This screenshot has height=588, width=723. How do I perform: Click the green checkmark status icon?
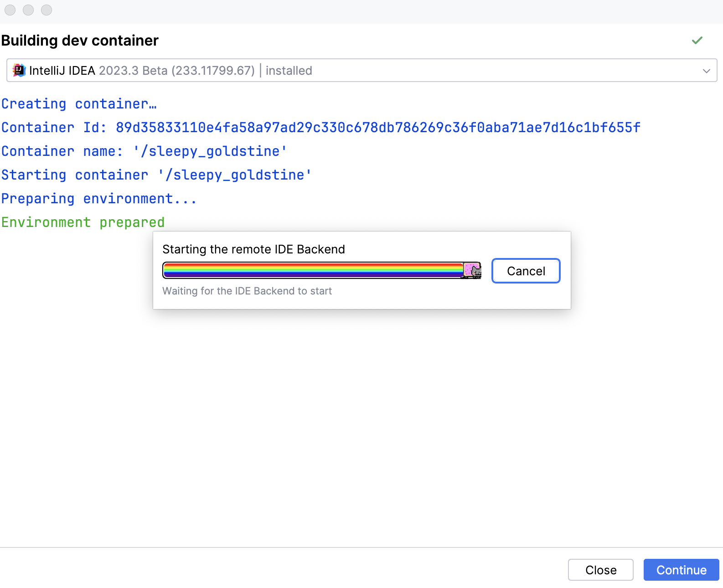click(697, 41)
